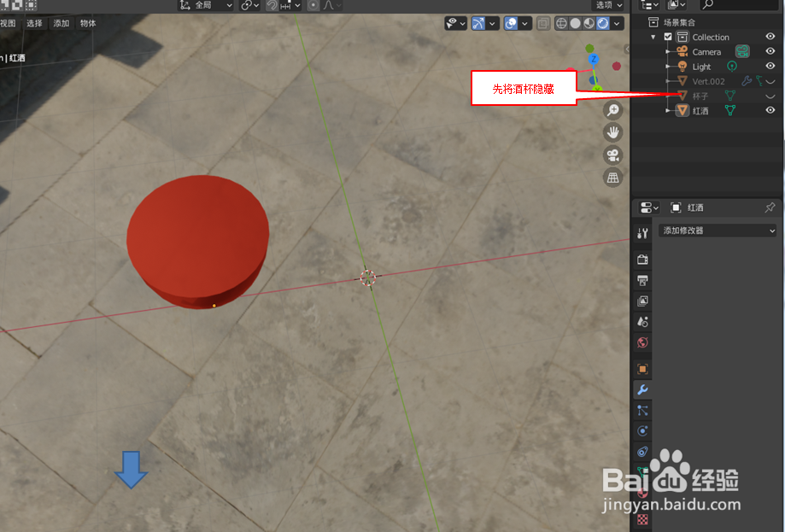785x532 pixels.
Task: Toggle show overlays button
Action: 511,23
